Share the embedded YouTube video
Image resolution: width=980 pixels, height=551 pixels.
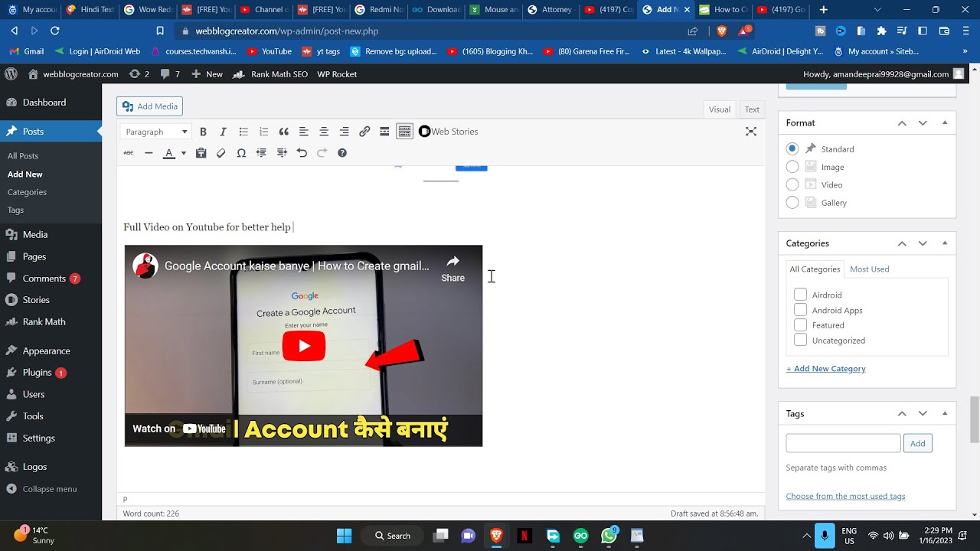click(x=452, y=269)
